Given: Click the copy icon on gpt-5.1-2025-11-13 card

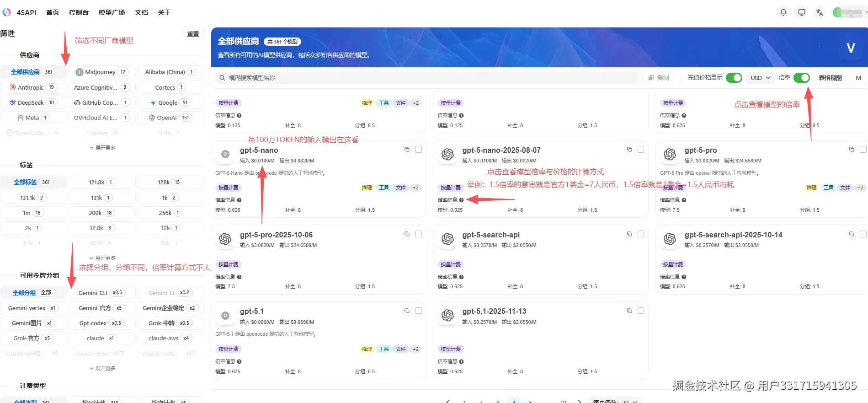Looking at the screenshot, I should [x=629, y=311].
